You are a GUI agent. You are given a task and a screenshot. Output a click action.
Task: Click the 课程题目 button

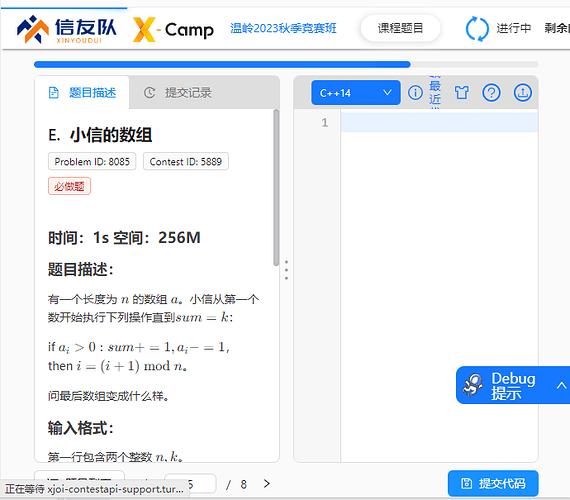point(400,28)
